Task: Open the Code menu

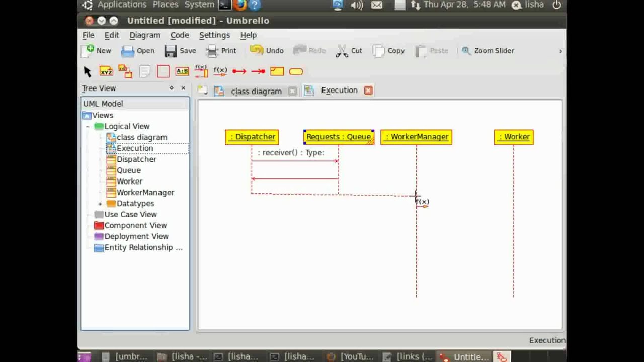Action: point(180,35)
